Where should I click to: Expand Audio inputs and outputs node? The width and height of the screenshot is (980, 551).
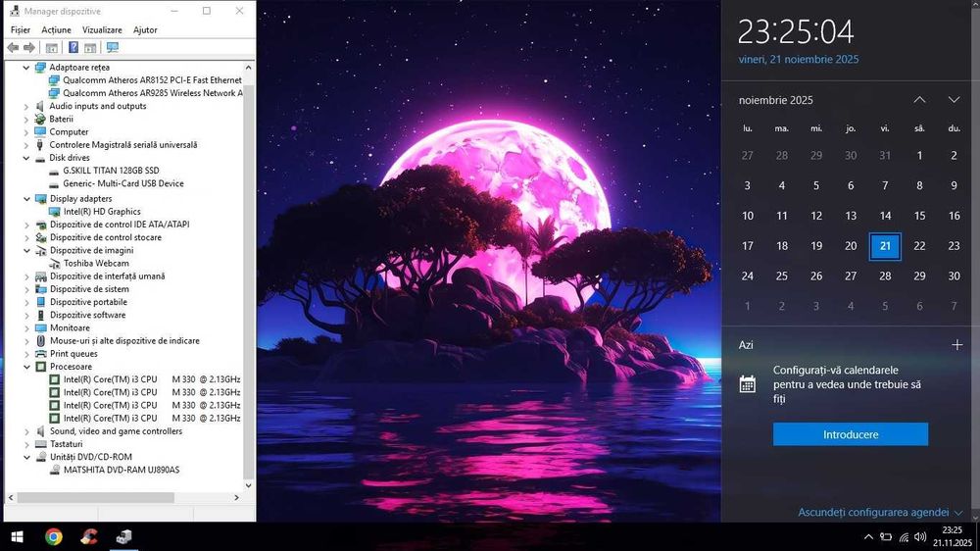[x=26, y=106]
